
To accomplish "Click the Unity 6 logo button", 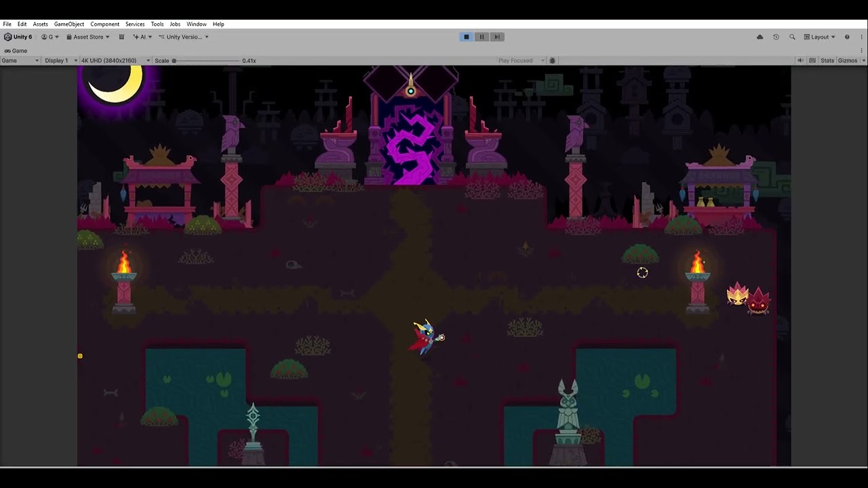I will point(18,37).
